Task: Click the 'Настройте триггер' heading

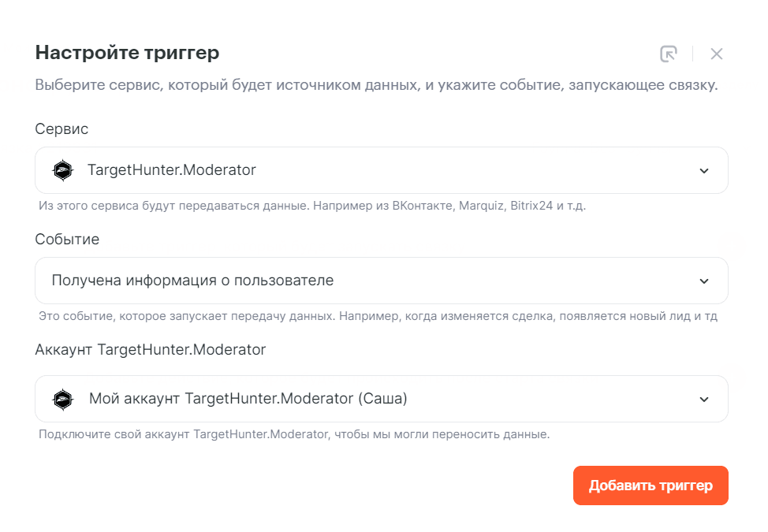Action: point(127,53)
